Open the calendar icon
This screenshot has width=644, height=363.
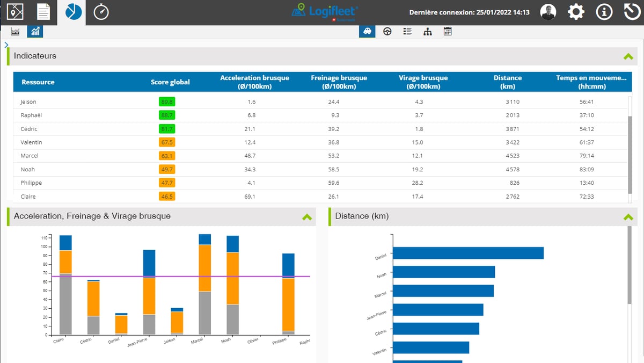447,31
